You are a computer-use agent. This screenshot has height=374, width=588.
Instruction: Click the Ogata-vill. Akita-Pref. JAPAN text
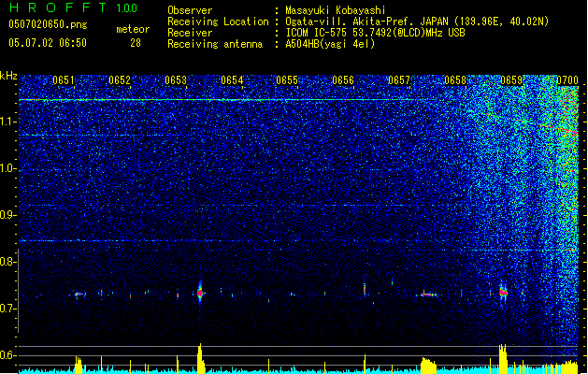click(x=366, y=22)
